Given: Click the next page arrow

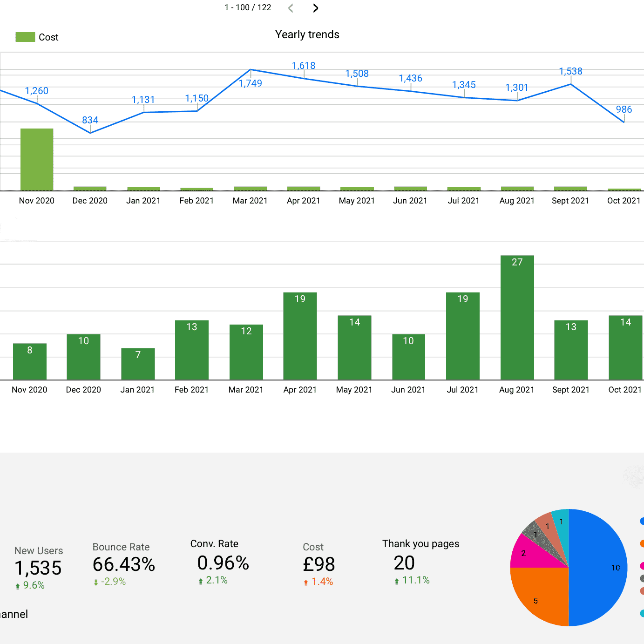Looking at the screenshot, I should pos(316,8).
